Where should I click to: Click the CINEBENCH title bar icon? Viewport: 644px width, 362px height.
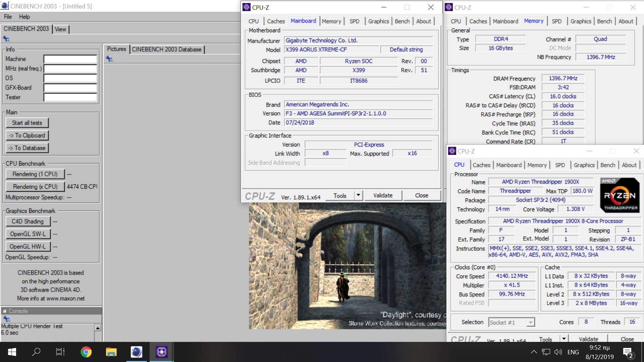point(5,6)
